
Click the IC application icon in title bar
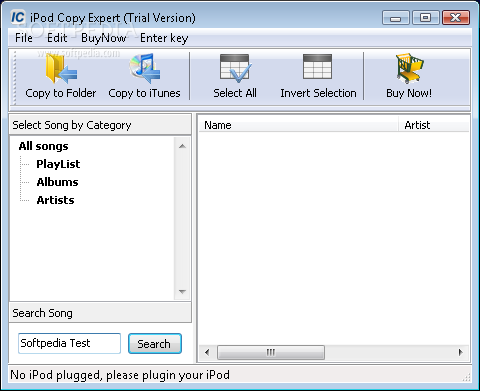[x=18, y=17]
